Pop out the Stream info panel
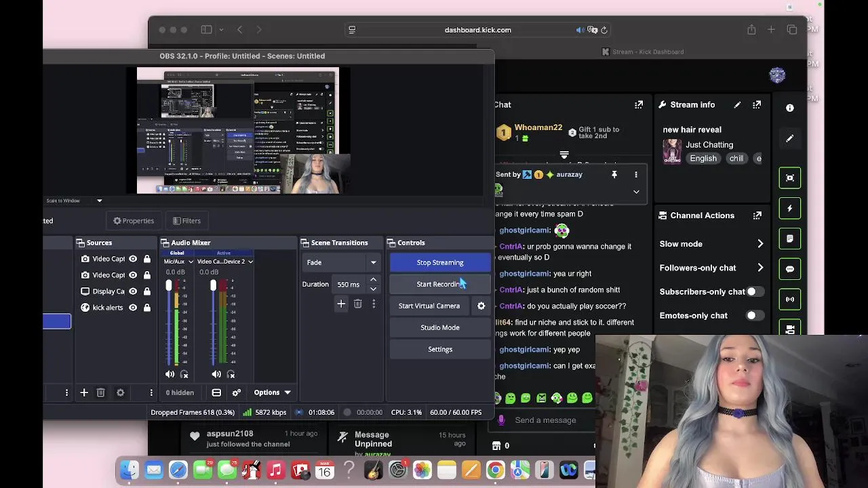The height and width of the screenshot is (488, 868). (x=757, y=104)
